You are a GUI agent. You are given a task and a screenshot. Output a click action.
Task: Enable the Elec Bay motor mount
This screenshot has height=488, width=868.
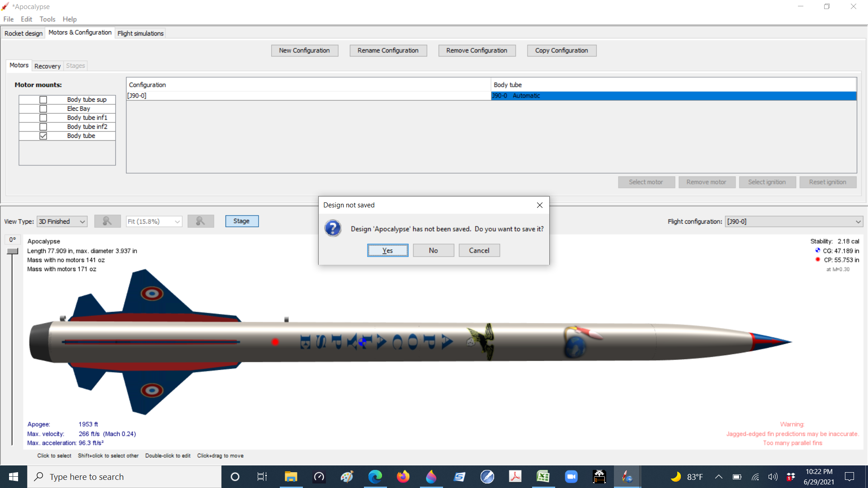coord(43,108)
